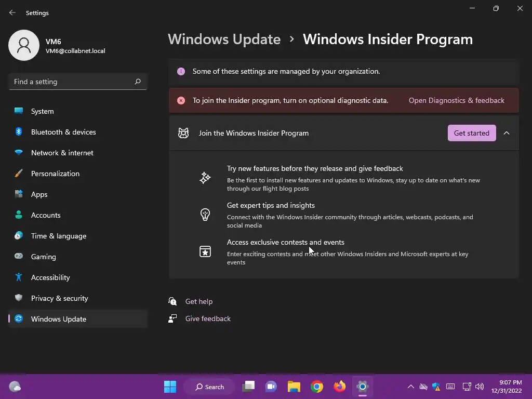This screenshot has width=532, height=399.
Task: Open Diagnostics & feedback link
Action: pyautogui.click(x=456, y=100)
